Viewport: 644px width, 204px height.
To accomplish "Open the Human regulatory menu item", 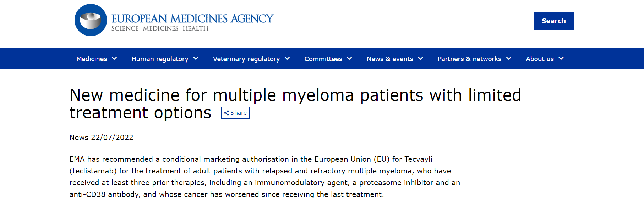I will (160, 59).
